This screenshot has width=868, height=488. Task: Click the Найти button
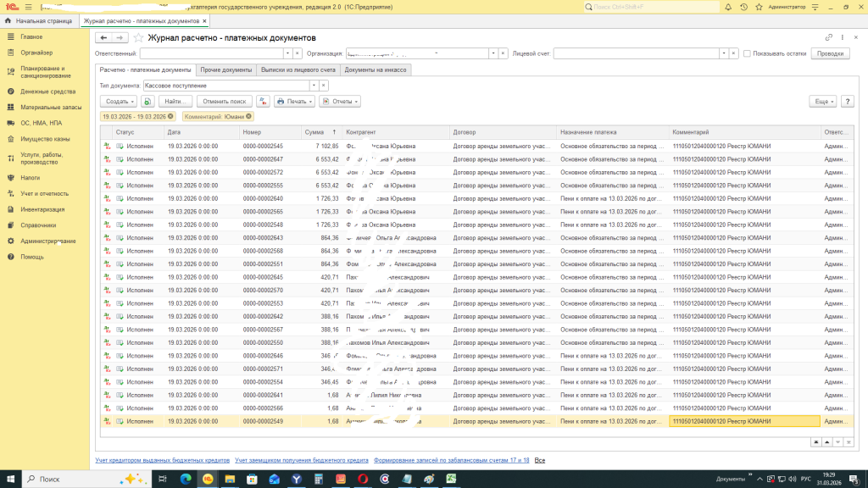(175, 102)
